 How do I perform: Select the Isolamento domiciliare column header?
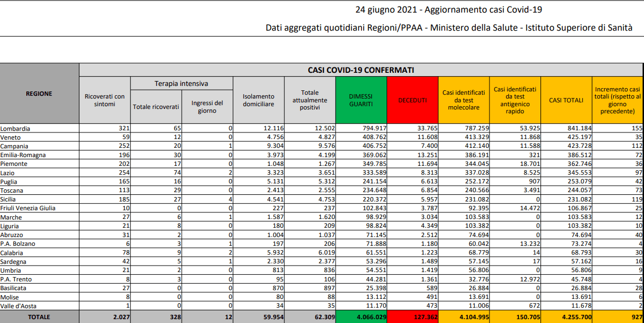pyautogui.click(x=258, y=100)
